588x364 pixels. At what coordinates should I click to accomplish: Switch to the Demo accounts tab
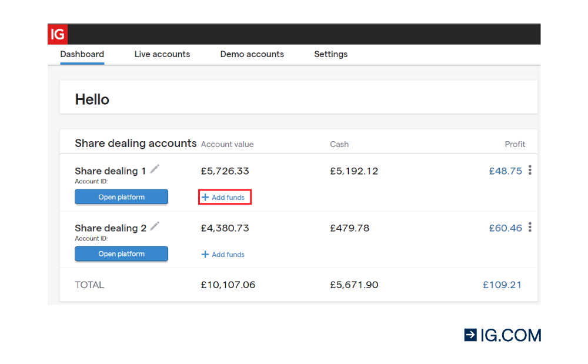pyautogui.click(x=252, y=54)
